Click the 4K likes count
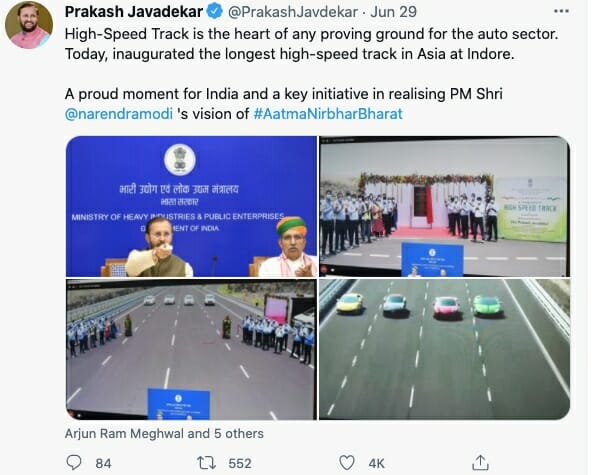The width and height of the screenshot is (593, 475). coord(376,463)
